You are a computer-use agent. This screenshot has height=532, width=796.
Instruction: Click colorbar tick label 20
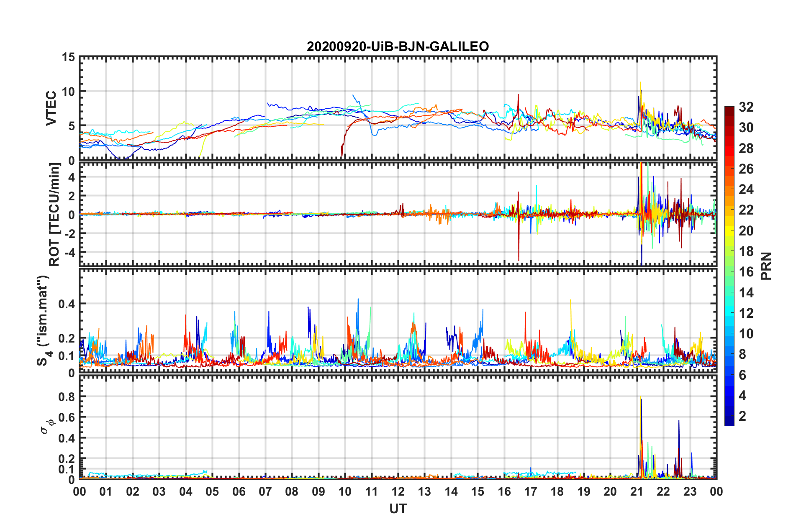pyautogui.click(x=746, y=231)
